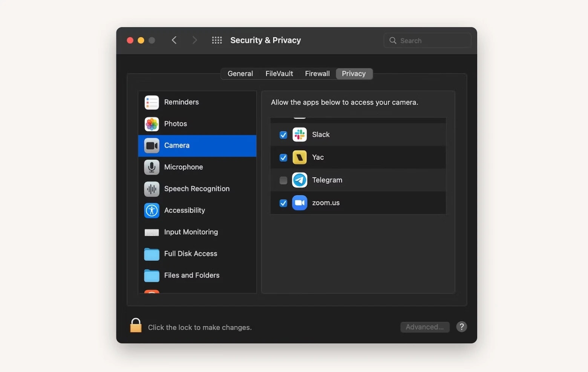Click the Reminders app icon in sidebar
This screenshot has height=372, width=588.
(152, 102)
